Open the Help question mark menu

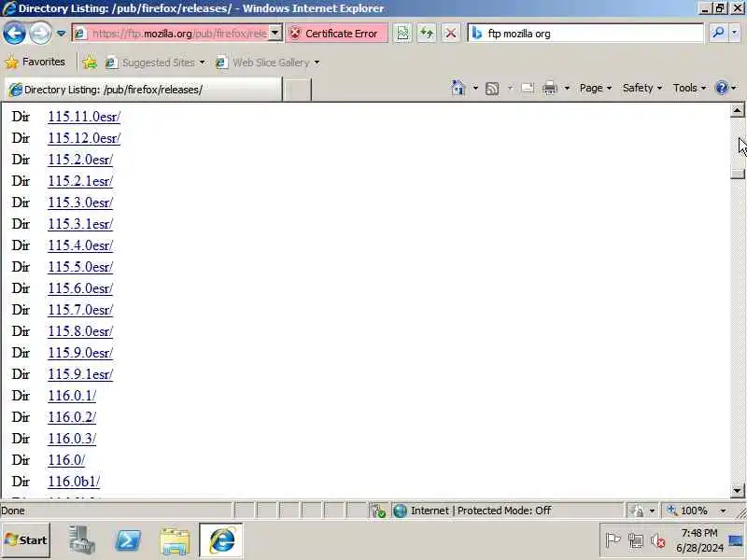726,88
